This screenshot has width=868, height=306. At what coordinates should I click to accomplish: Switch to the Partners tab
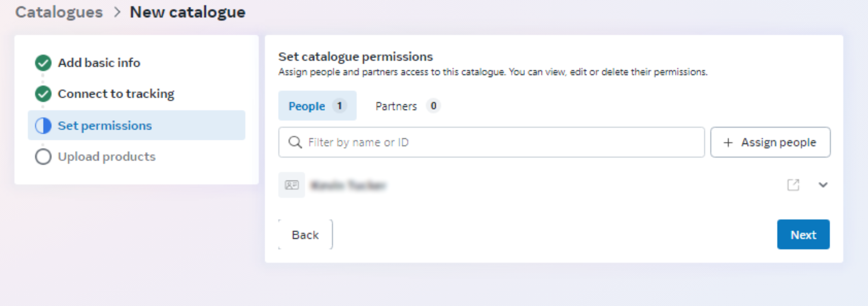(x=408, y=106)
